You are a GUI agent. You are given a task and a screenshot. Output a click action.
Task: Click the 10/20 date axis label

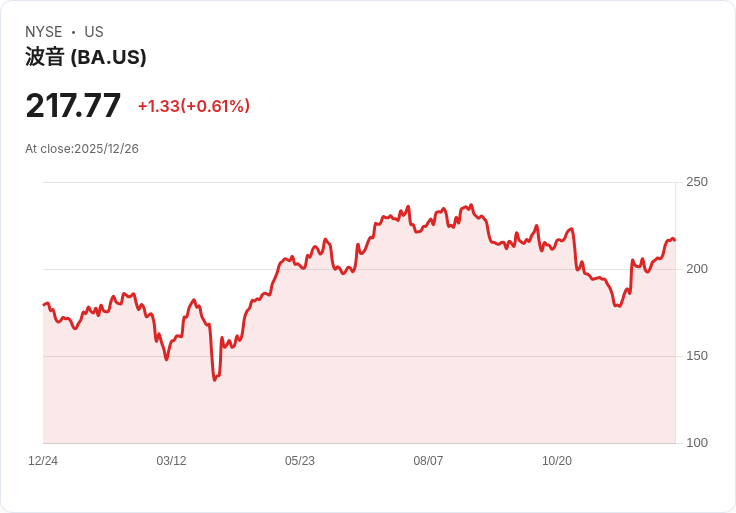point(556,461)
